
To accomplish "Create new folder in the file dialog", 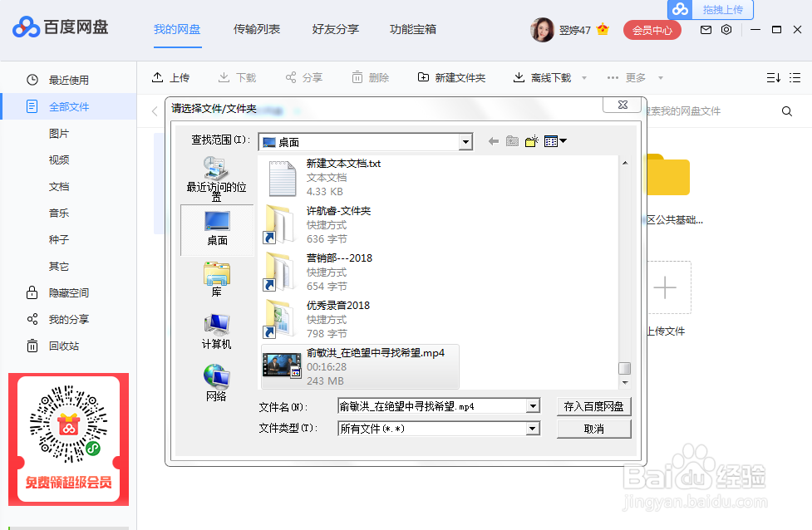I will [x=531, y=141].
